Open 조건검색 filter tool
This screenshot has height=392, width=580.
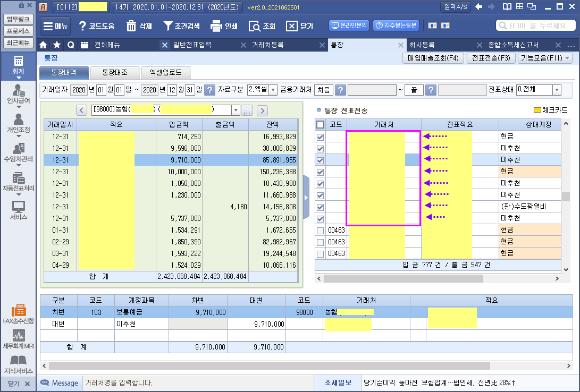[x=168, y=25]
